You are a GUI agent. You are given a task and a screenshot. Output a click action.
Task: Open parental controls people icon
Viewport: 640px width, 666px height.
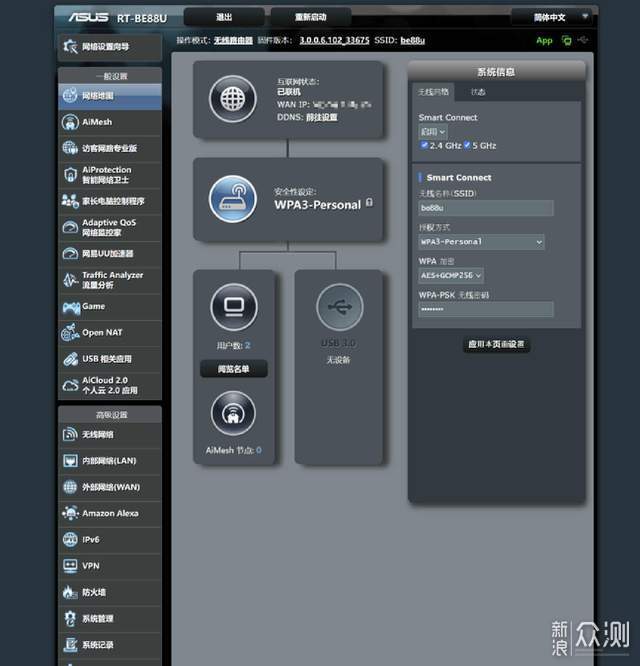point(70,201)
